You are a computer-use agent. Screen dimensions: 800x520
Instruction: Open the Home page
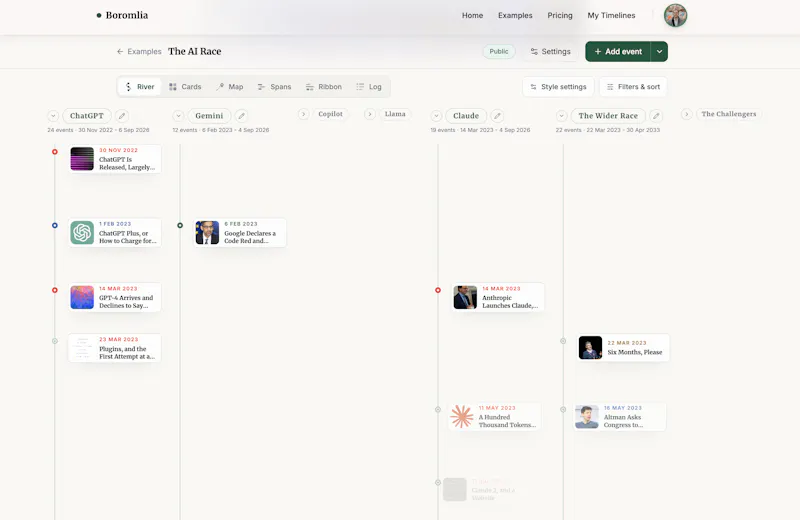[472, 15]
